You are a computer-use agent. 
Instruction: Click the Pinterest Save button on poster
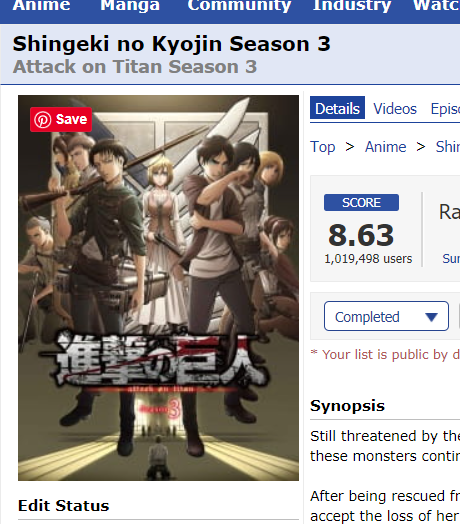point(61,119)
